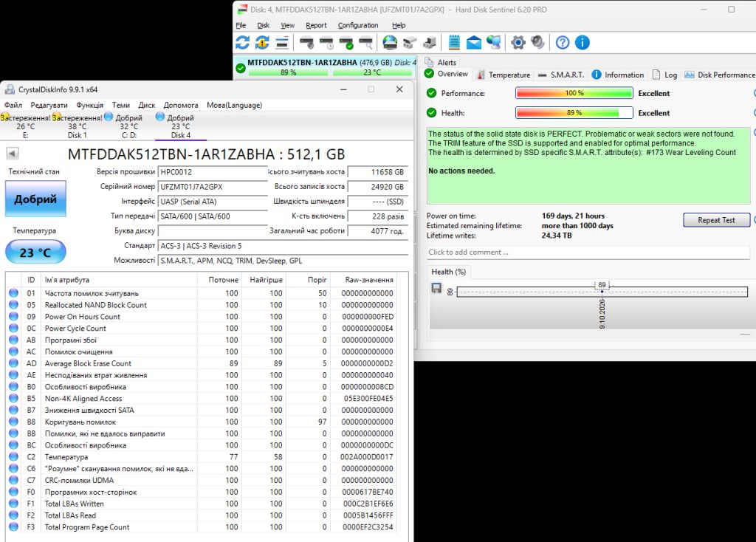The width and height of the screenshot is (756, 542).
Task: Open Configuration menu in Hard Disk Sentinel
Action: pyautogui.click(x=358, y=25)
